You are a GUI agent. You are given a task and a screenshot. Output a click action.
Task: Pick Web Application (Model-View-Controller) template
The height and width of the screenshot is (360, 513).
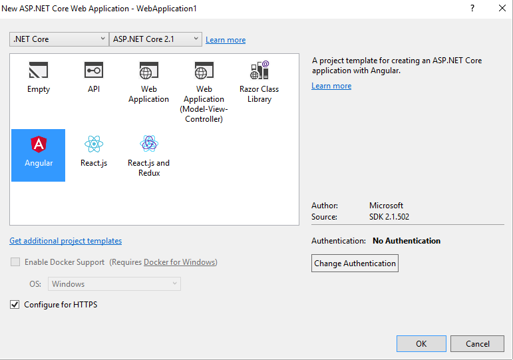coord(204,92)
